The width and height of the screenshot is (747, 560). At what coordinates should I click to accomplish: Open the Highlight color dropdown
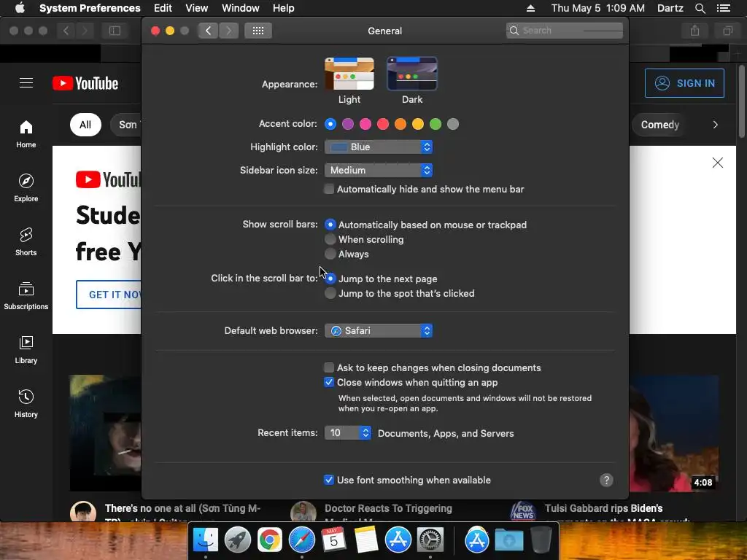[x=379, y=147]
